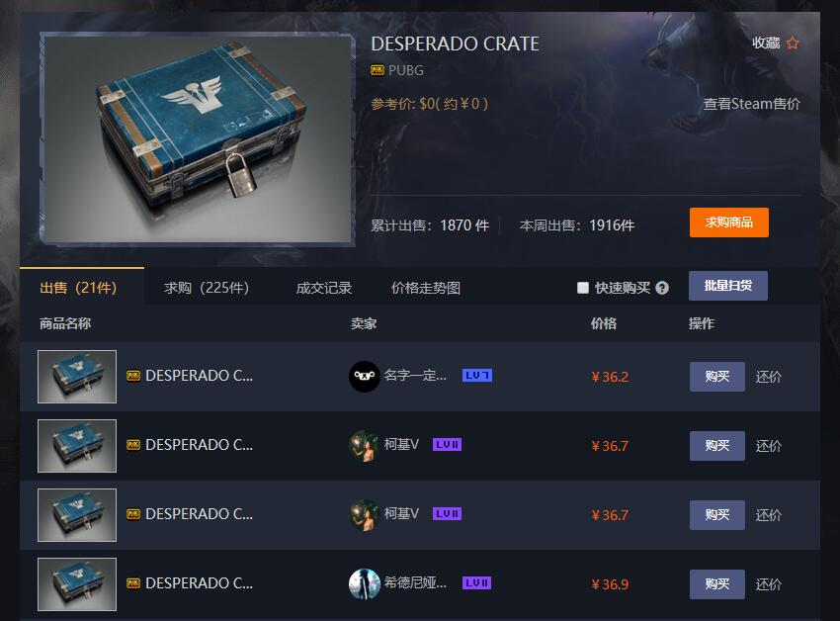Click the orange 求购商品 button
Viewport: 840px width, 621px height.
pyautogui.click(x=728, y=222)
